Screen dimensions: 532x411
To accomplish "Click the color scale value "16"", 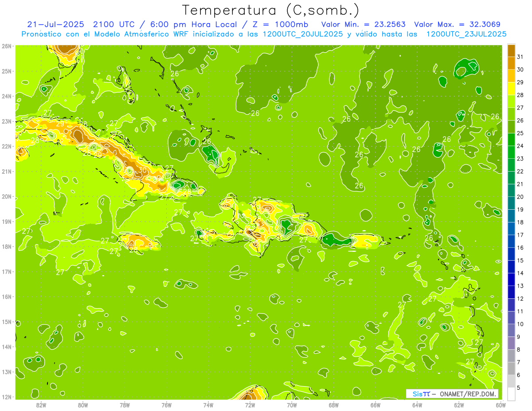I will click(x=520, y=247).
